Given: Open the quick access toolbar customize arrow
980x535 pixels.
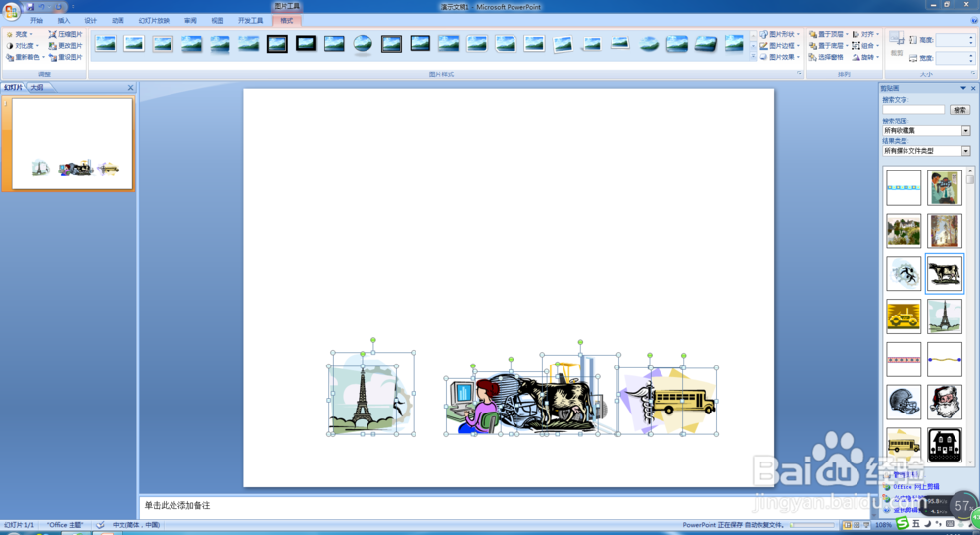Looking at the screenshot, I should [x=73, y=7].
